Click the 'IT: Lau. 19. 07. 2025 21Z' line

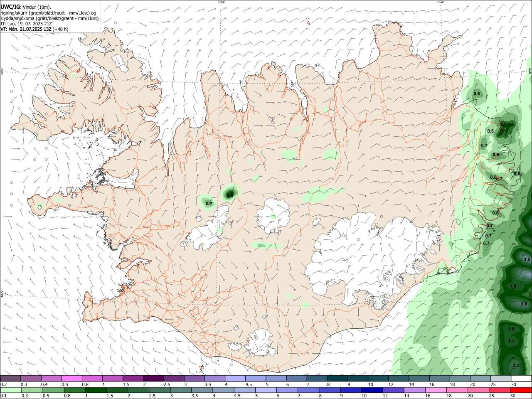coord(26,24)
